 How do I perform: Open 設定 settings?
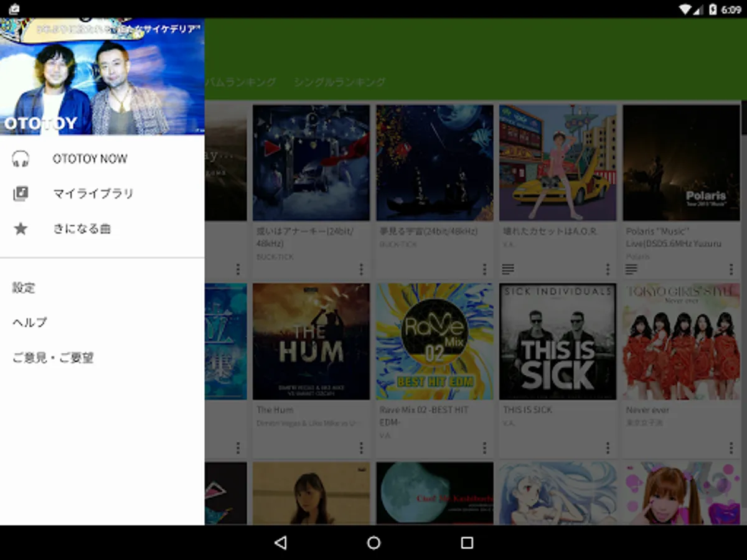(102, 287)
